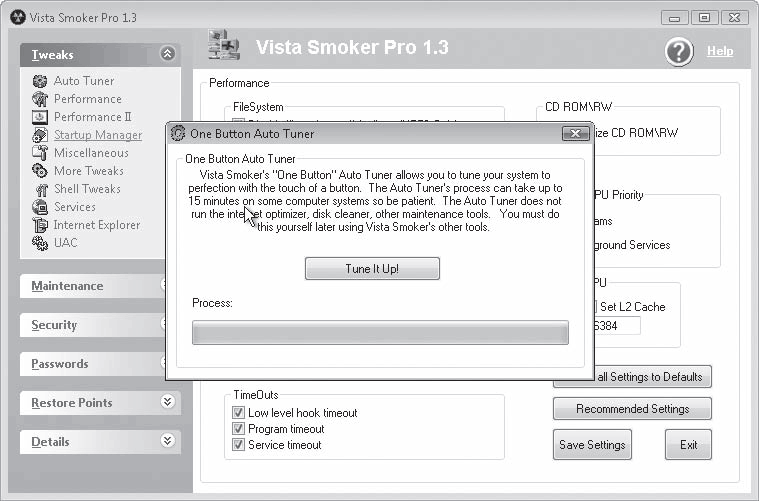Select UAC tweaks entry
Viewport: 759px width, 501px height.
65,243
